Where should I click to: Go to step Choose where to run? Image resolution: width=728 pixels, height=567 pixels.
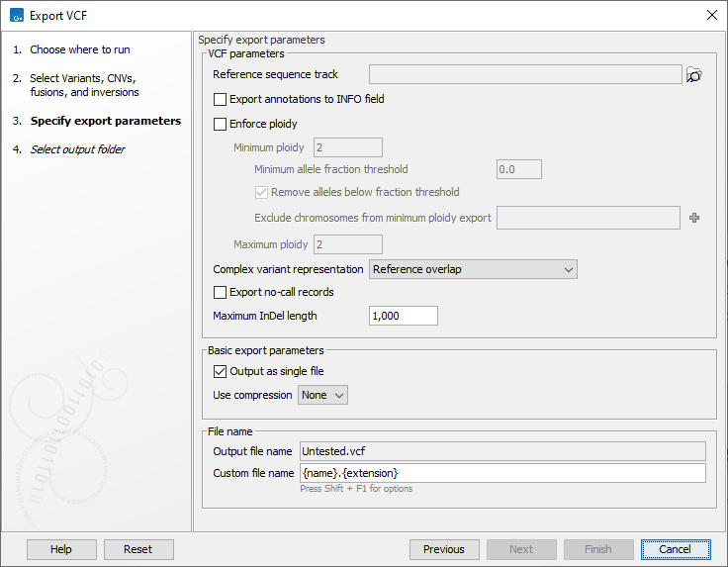click(x=79, y=49)
